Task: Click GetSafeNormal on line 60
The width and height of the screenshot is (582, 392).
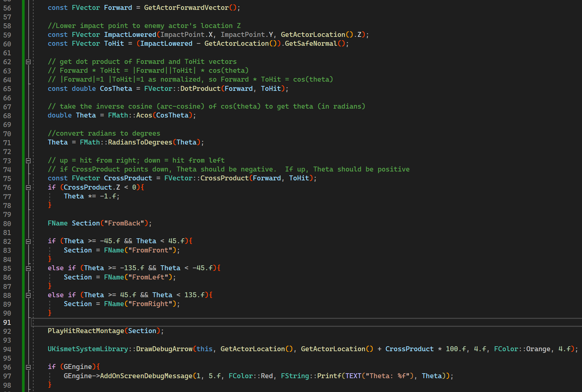Action: click(x=311, y=43)
